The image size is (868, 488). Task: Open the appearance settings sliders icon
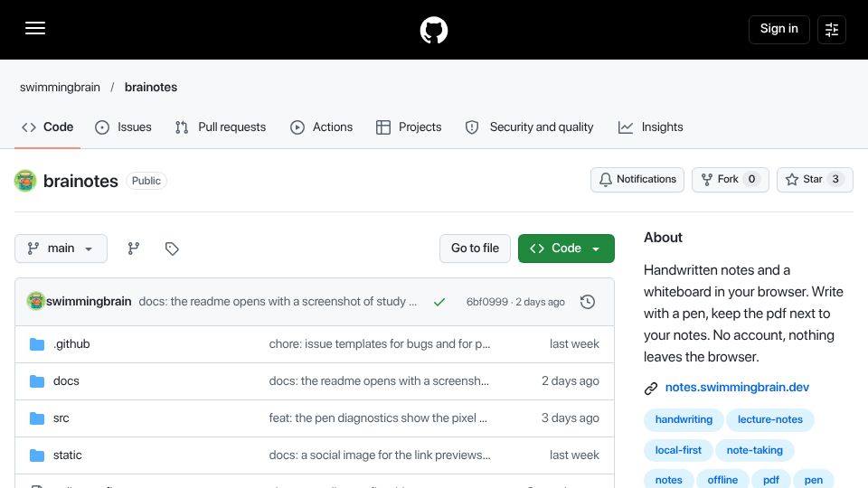832,29
